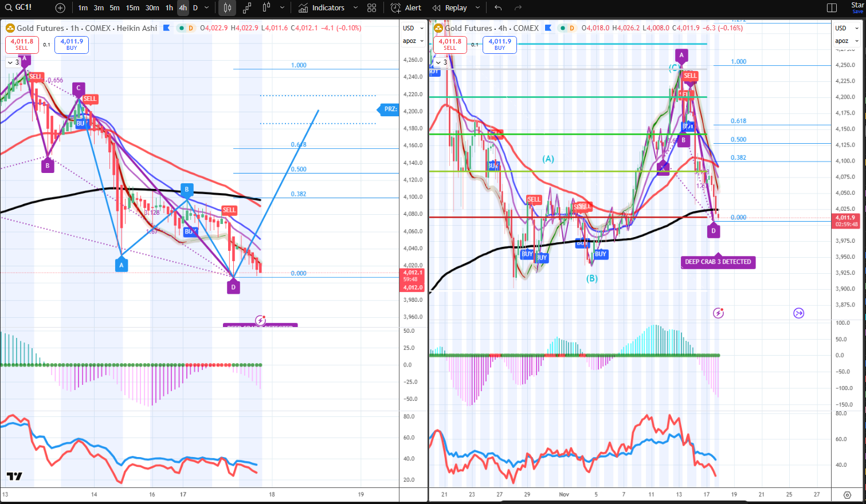Click the layout Save label
This screenshot has height=504, width=866.
[857, 11]
